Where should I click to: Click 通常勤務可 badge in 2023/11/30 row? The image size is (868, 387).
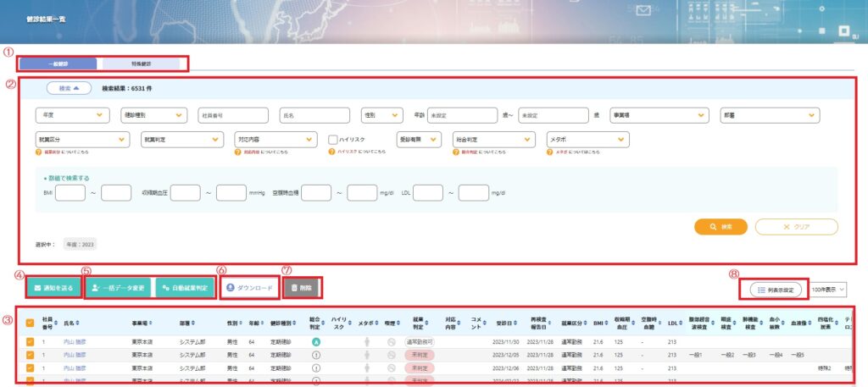click(x=419, y=342)
